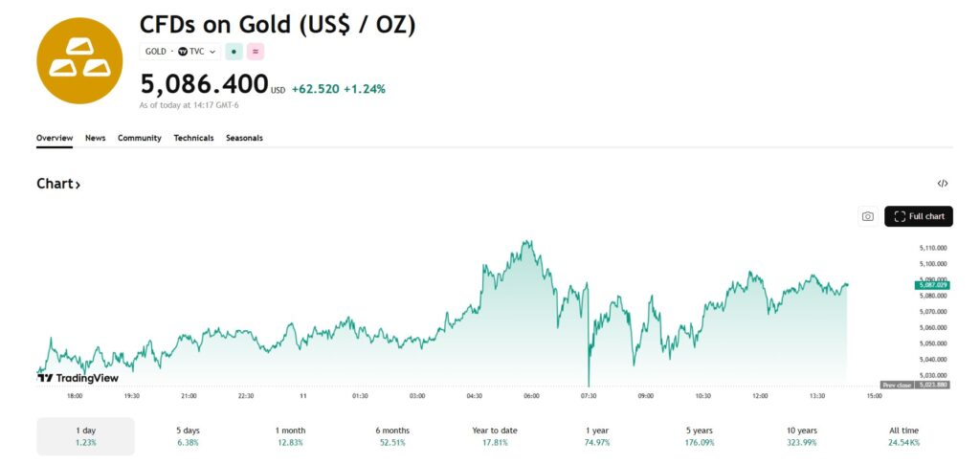Open the Community tab
980x464 pixels.
(x=140, y=138)
